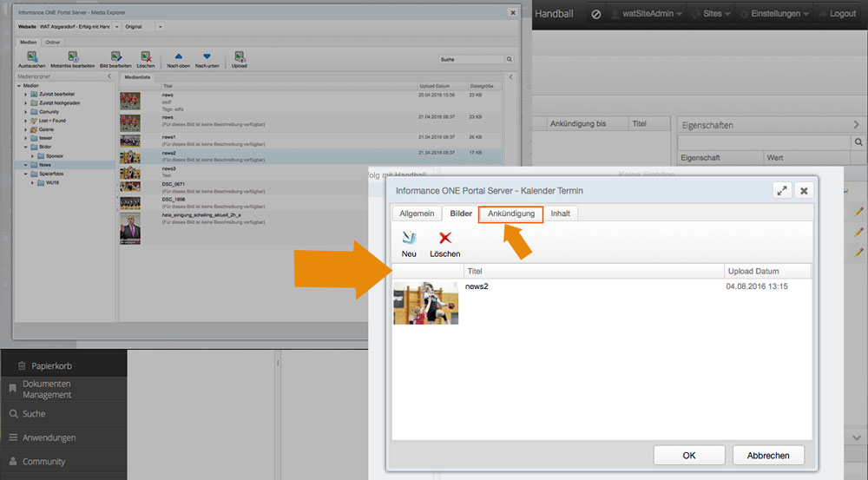Select the news2 row in Medienliste
This screenshot has height=480, width=868.
click(x=311, y=156)
